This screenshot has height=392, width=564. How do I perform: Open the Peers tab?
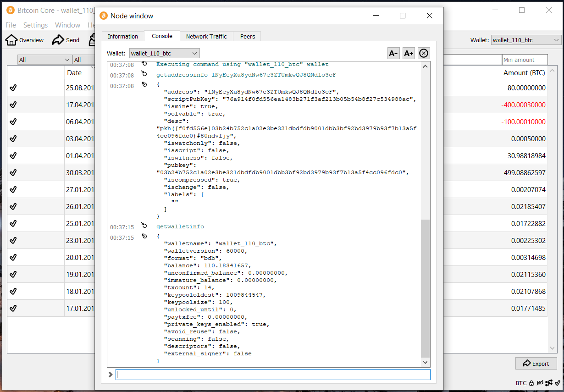248,37
